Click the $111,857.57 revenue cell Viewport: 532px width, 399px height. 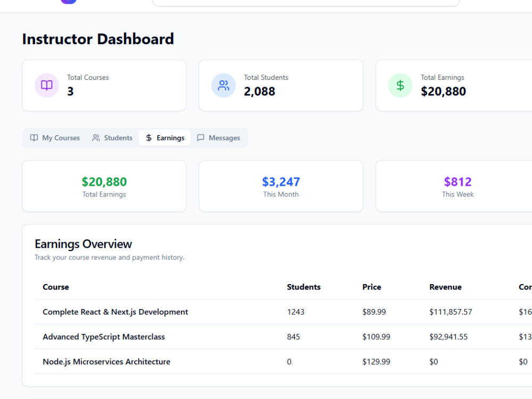(x=451, y=312)
